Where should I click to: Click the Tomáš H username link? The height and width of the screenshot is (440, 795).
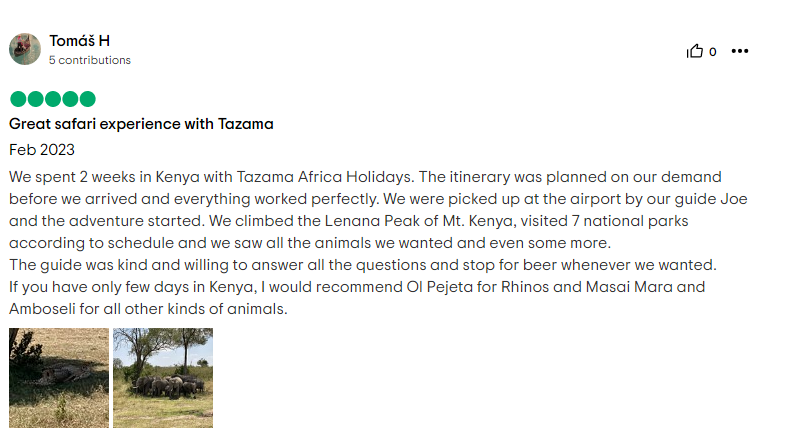80,41
